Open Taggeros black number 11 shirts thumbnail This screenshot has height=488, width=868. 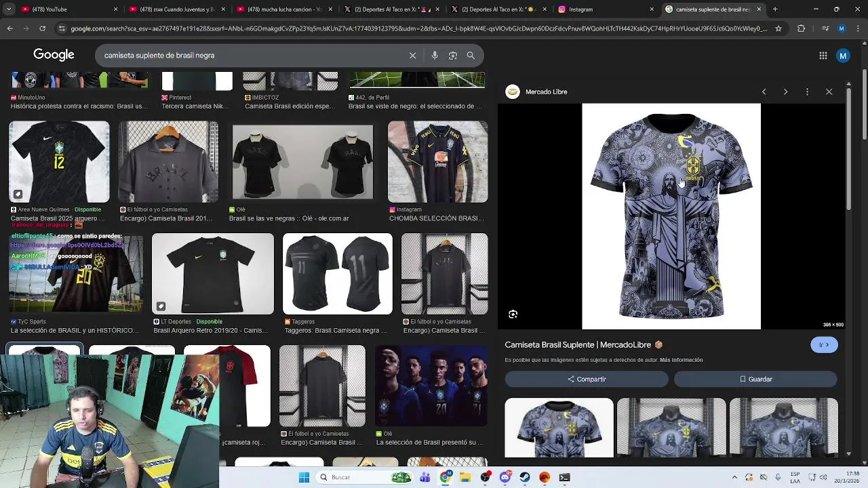pos(337,274)
